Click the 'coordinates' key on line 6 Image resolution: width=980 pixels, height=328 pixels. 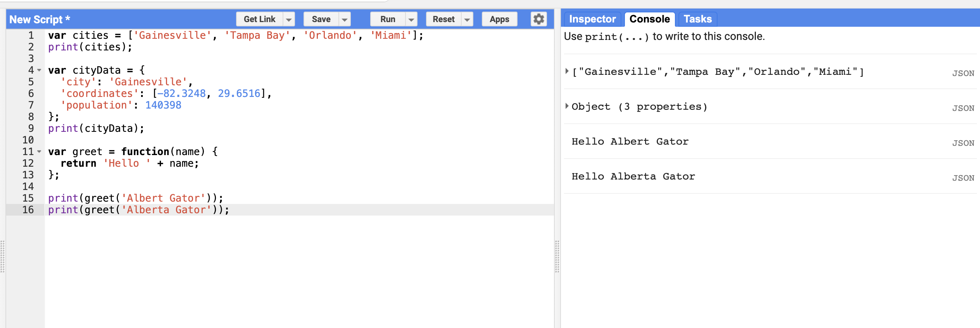100,93
